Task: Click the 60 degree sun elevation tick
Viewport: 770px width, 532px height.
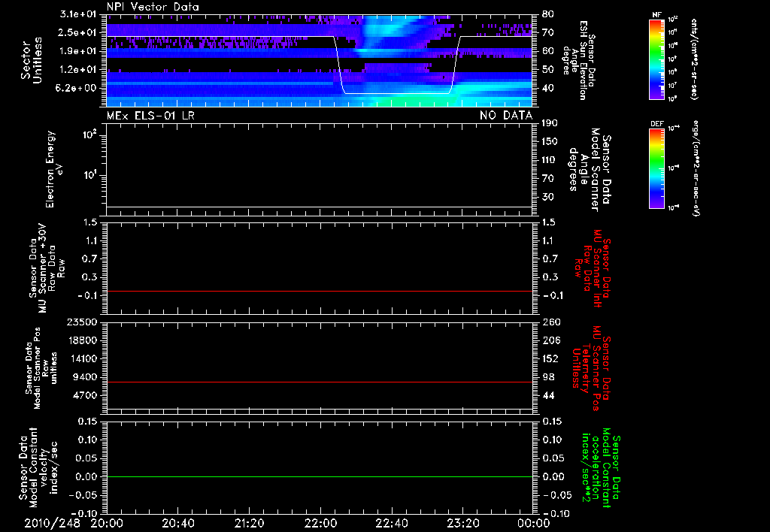Action: tap(547, 51)
